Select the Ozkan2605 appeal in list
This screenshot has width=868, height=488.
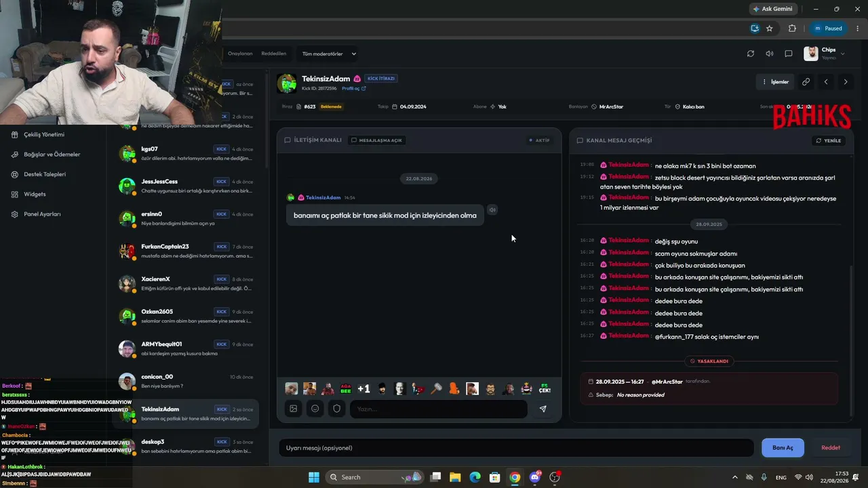pyautogui.click(x=186, y=317)
